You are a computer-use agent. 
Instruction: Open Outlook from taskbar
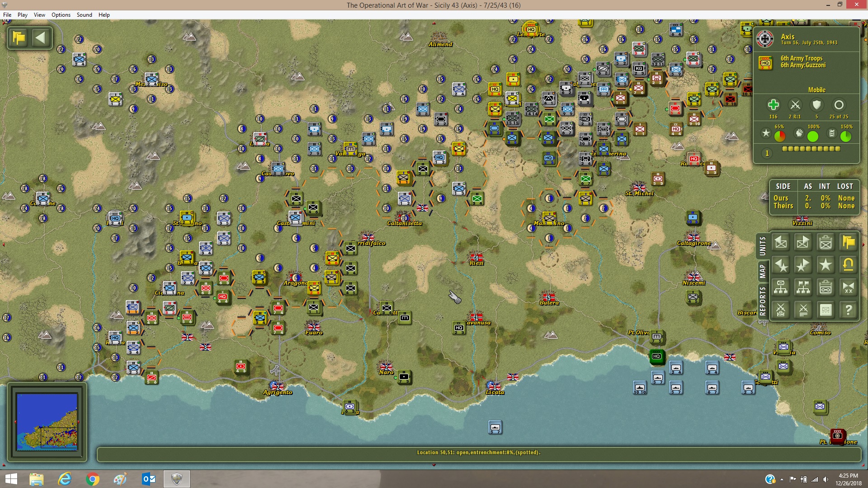[149, 479]
